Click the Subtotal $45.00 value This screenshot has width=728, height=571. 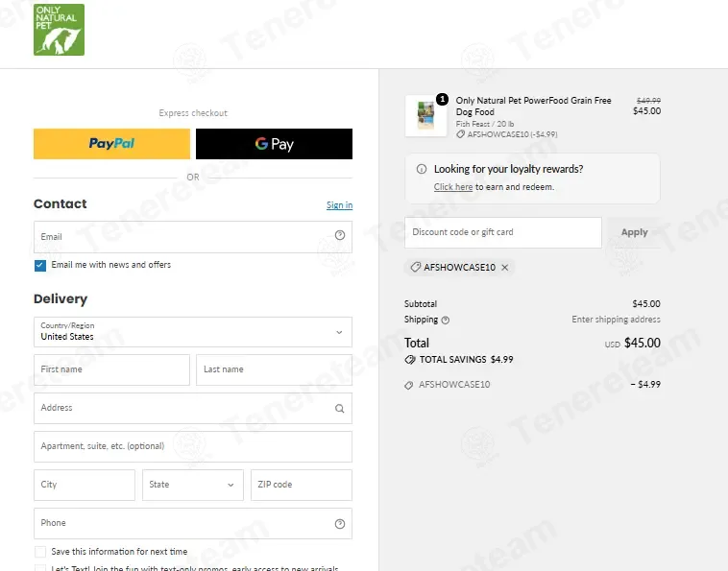[646, 304]
